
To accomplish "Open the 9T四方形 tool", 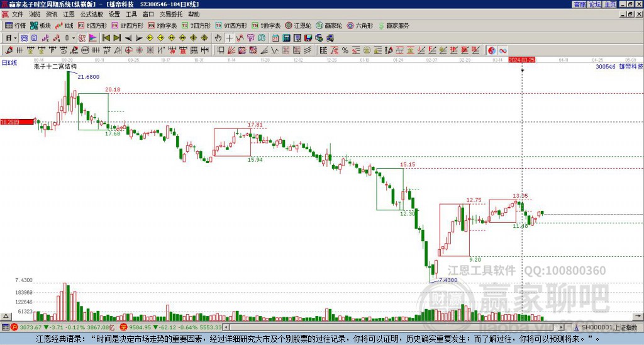I will (231, 25).
